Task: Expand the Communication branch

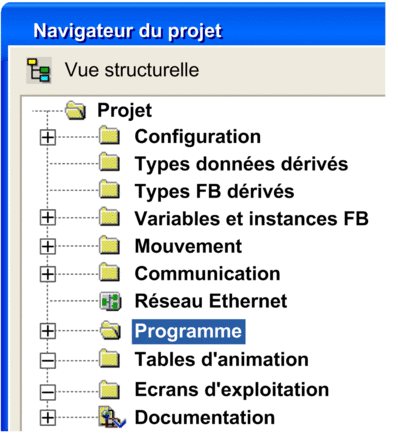Action: pos(48,274)
